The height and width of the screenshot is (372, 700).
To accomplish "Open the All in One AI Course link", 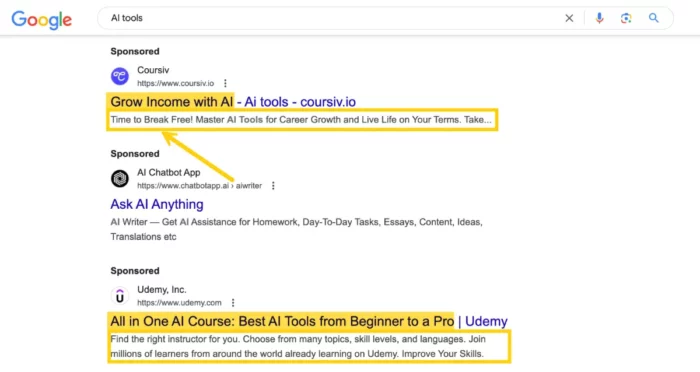I will click(309, 322).
